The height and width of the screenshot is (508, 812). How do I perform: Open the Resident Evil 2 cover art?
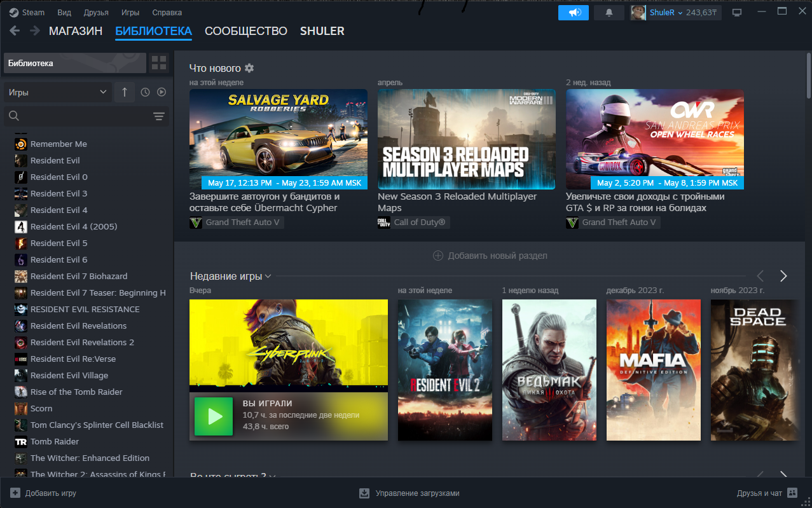[445, 370]
